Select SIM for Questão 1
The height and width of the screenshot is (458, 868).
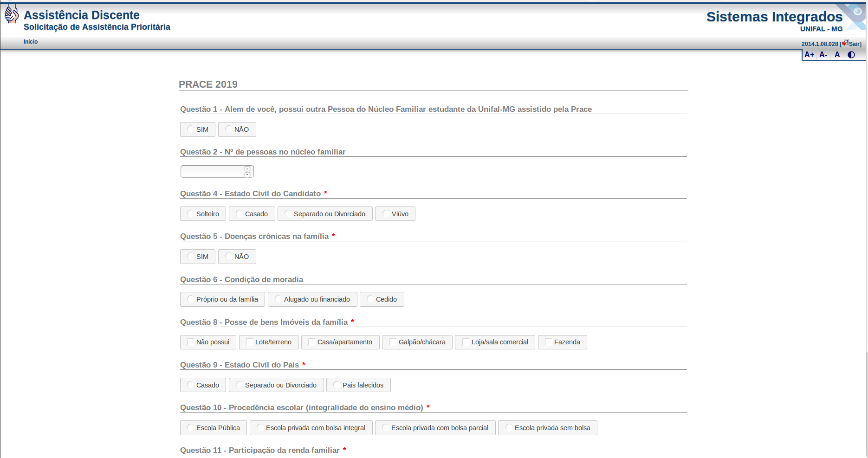click(x=198, y=129)
